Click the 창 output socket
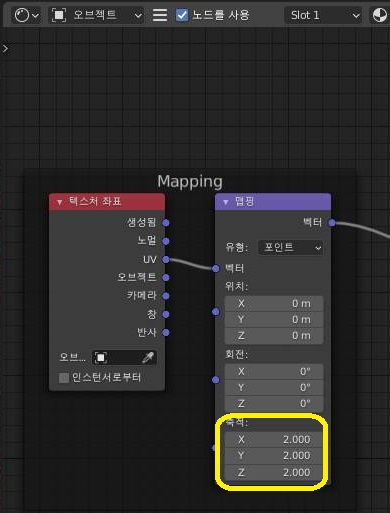 coord(166,314)
